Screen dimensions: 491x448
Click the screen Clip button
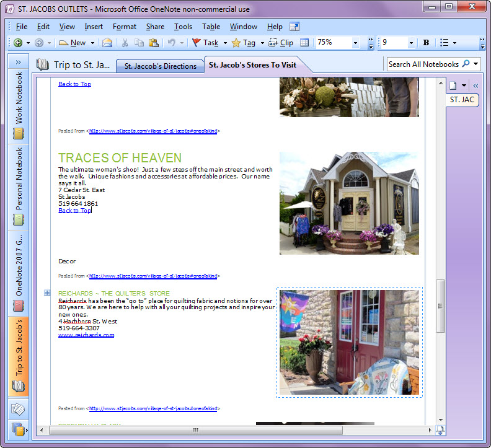pos(281,43)
